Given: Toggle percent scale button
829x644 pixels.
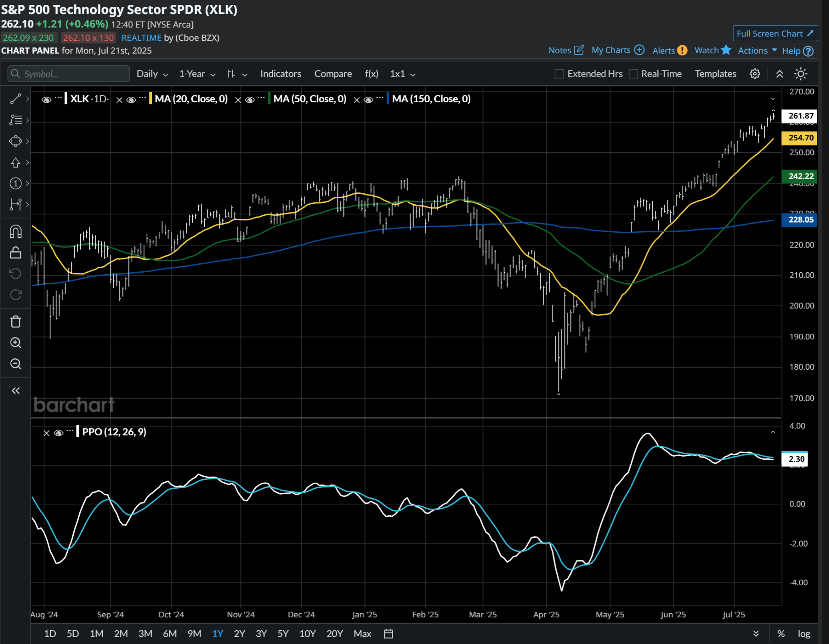Looking at the screenshot, I should [x=781, y=633].
